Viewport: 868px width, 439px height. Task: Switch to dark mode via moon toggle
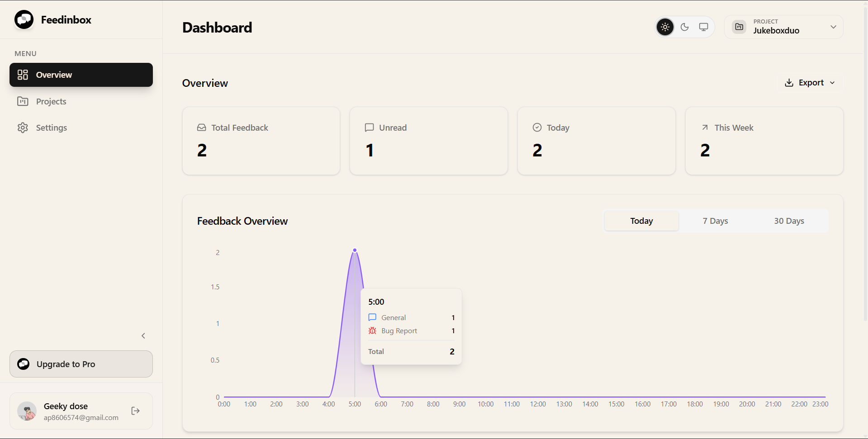point(684,27)
